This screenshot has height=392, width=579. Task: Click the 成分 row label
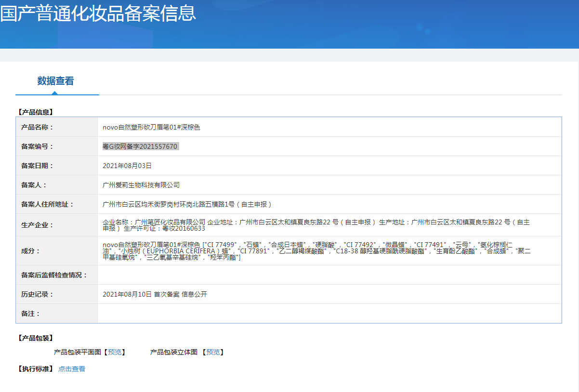(31, 251)
